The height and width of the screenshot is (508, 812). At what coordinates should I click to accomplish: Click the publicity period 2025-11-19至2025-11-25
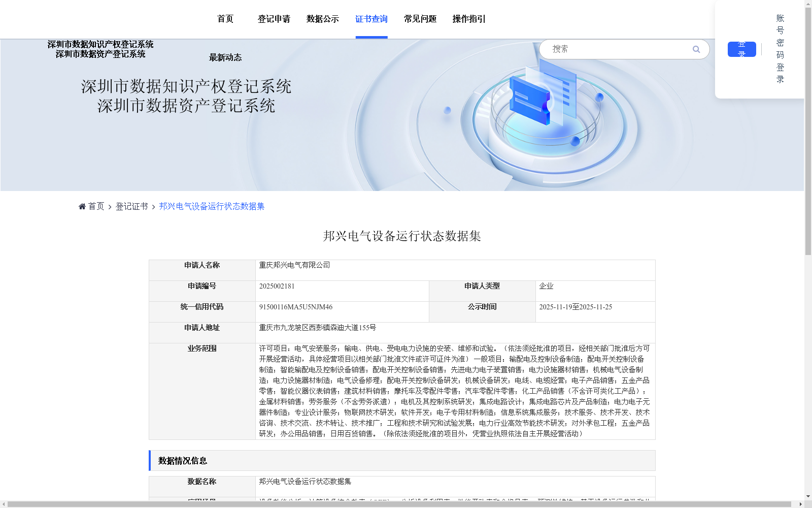(576, 307)
